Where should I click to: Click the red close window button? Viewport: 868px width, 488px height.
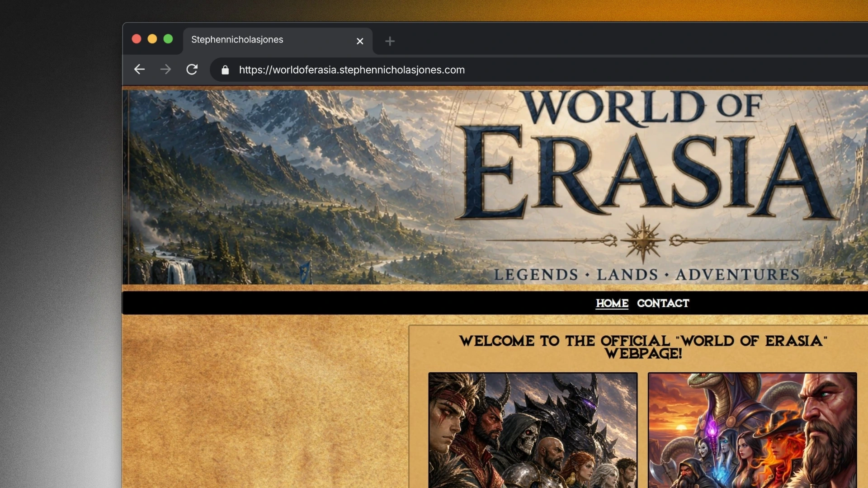pos(137,39)
